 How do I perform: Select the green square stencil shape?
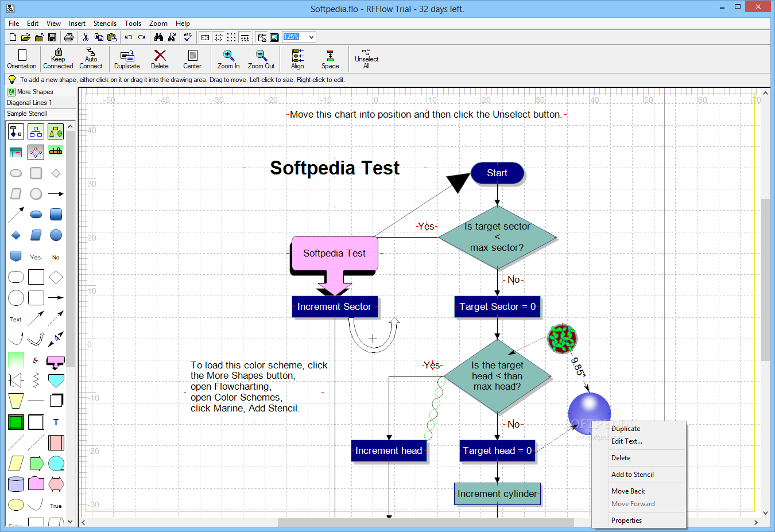(x=16, y=422)
